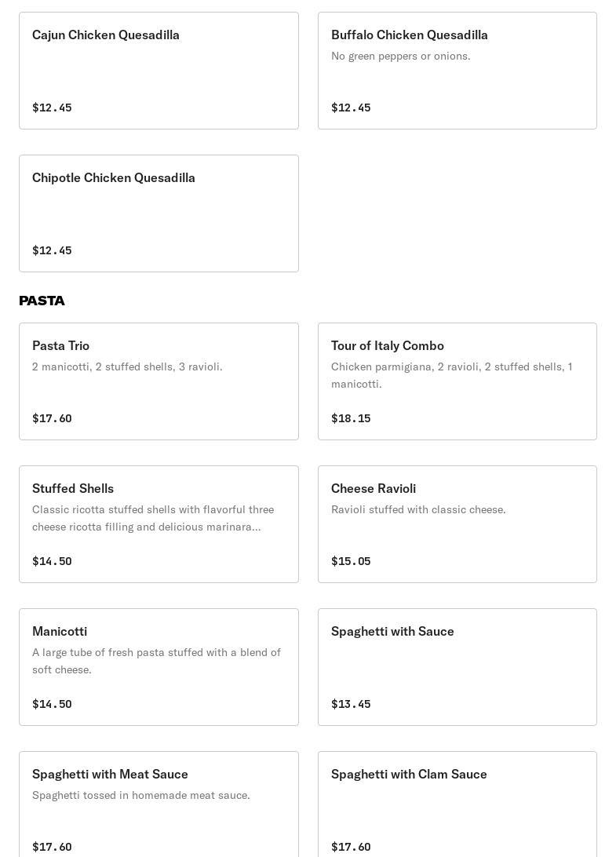Click the Manicotti description text
Viewport: 616px width, 857px height.
[x=156, y=661]
